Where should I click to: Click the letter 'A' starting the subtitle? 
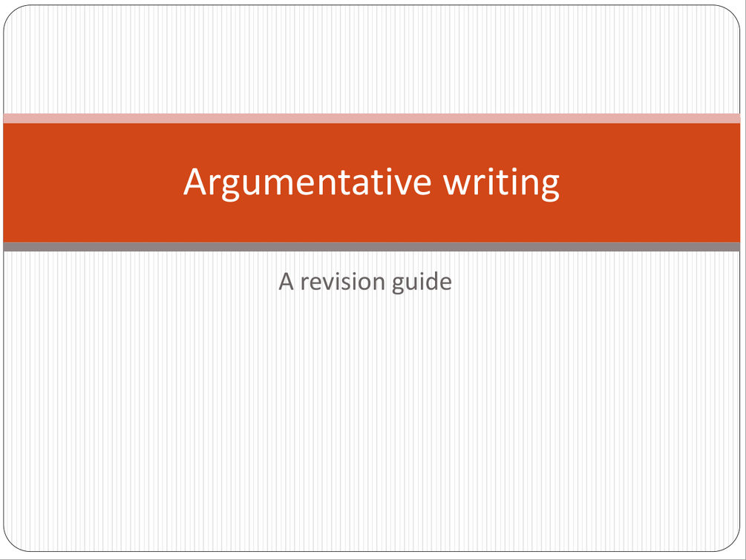coord(287,282)
